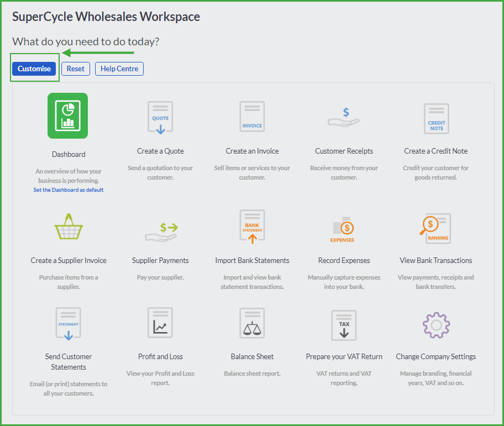Select the Credit Note document icon

pyautogui.click(x=436, y=119)
